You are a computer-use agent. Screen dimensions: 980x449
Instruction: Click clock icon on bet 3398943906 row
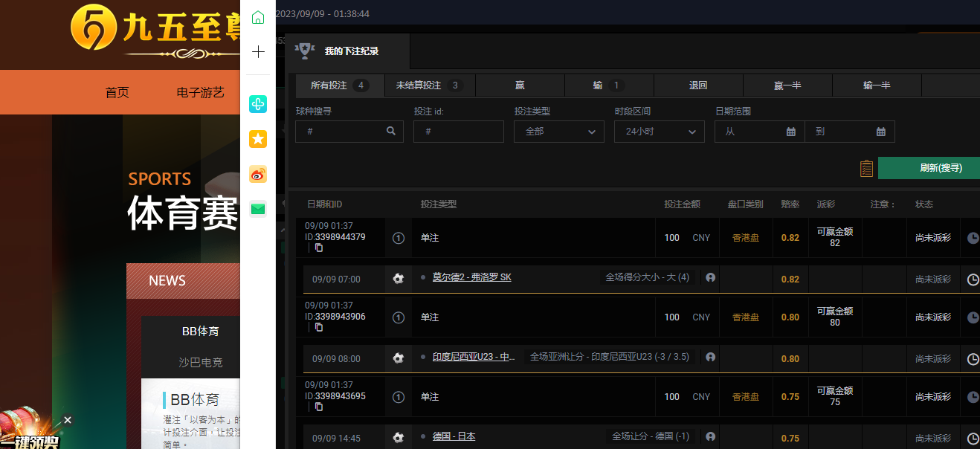click(x=973, y=317)
